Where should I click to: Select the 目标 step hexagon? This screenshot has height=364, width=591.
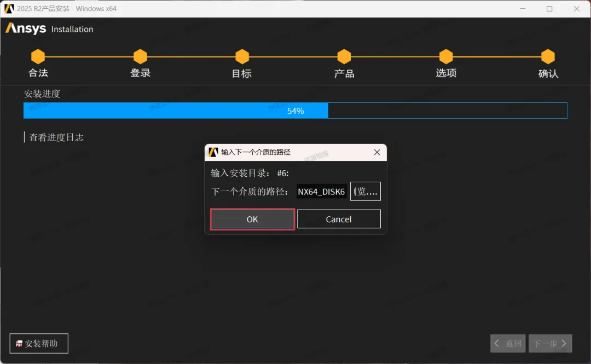pyautogui.click(x=242, y=56)
